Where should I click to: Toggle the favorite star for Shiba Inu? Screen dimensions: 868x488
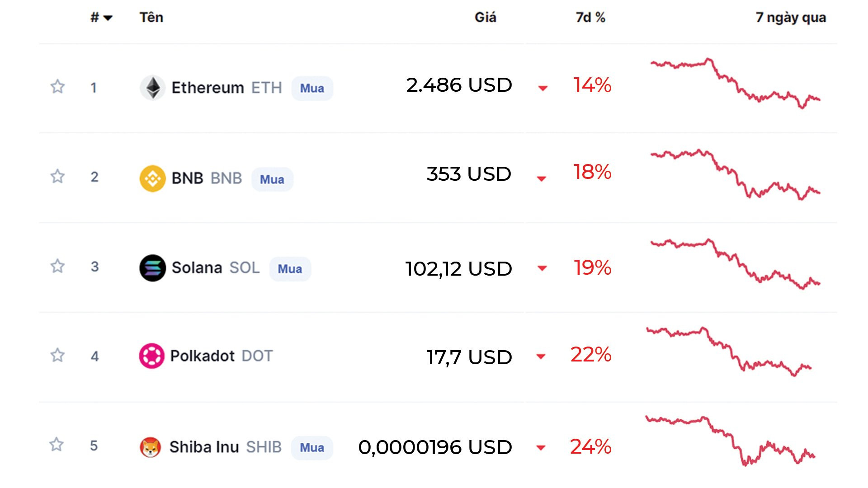point(57,444)
